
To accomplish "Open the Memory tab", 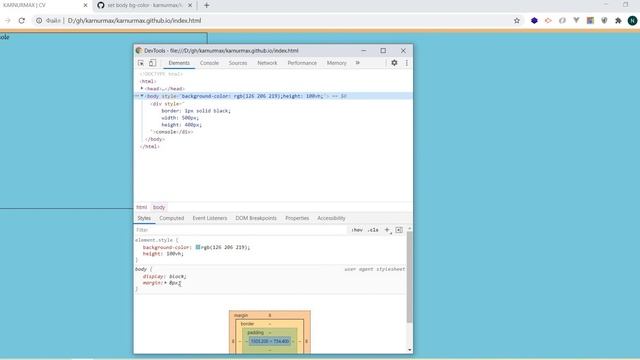I will pos(336,63).
